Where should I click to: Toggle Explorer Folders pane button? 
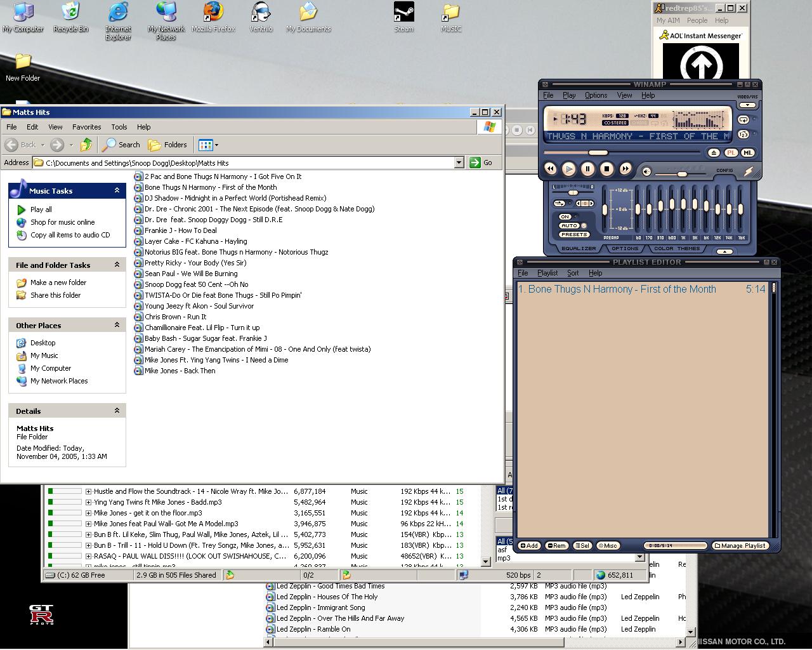(167, 145)
